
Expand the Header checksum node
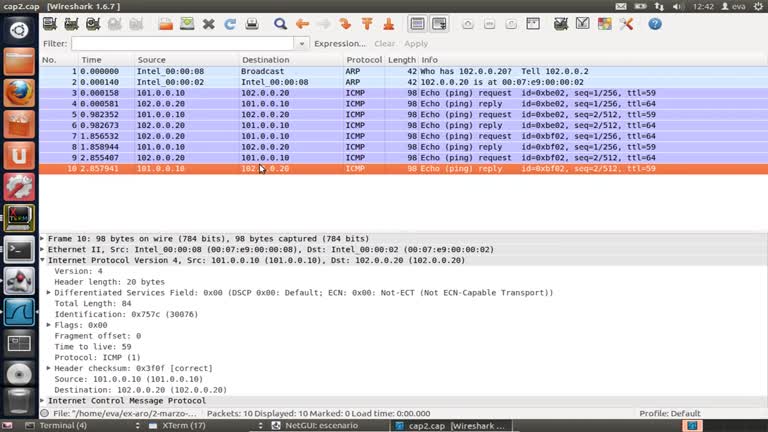pos(48,368)
